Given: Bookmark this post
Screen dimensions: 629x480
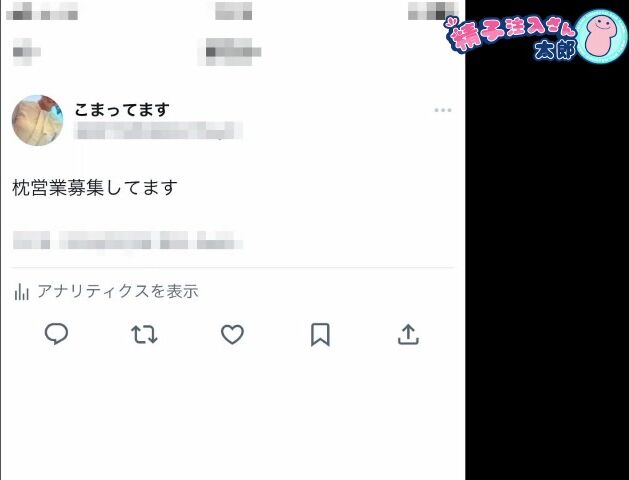Looking at the screenshot, I should [x=320, y=334].
